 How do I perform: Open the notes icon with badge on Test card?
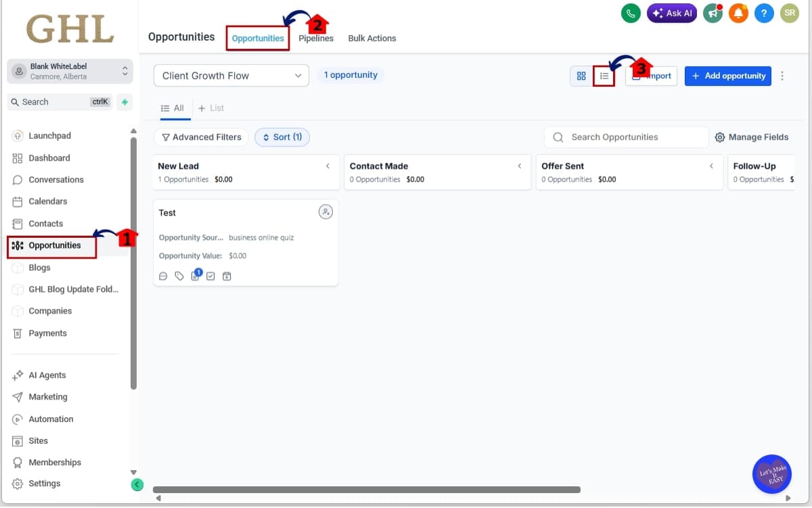pos(195,276)
